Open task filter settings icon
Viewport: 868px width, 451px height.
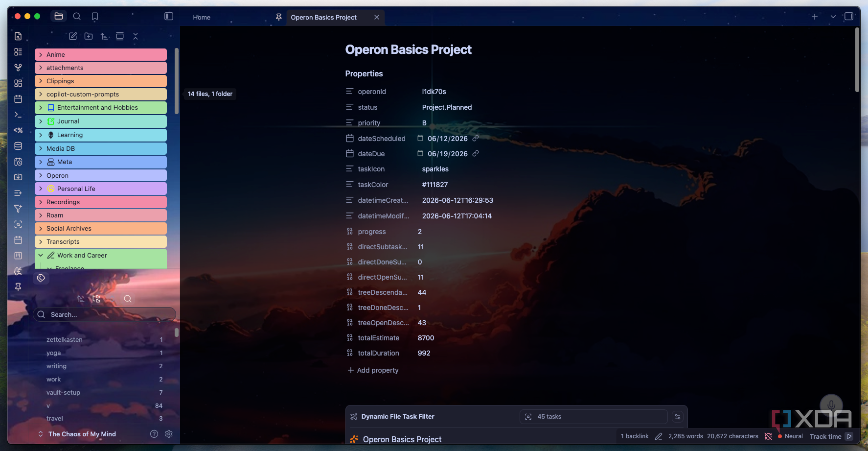[x=678, y=417]
